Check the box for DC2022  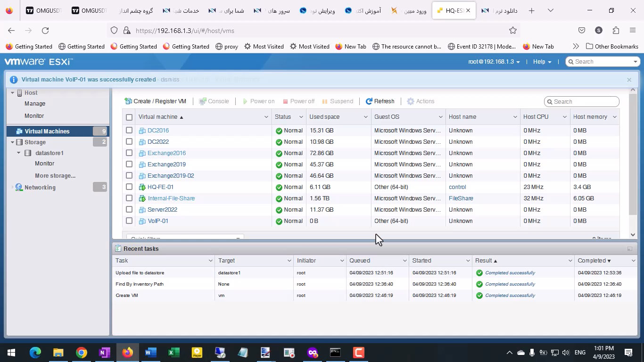(x=129, y=142)
